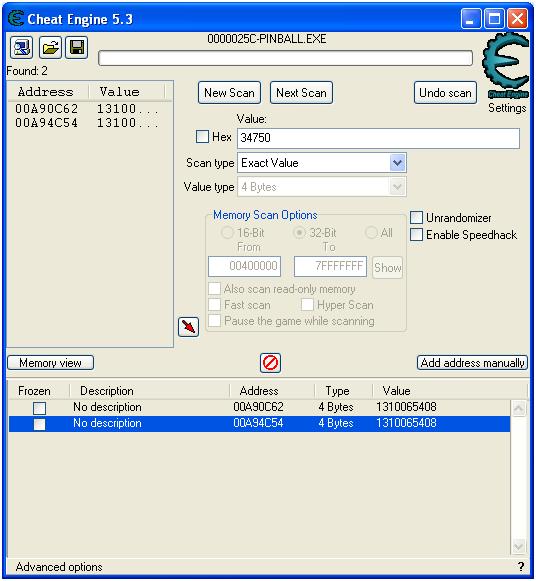This screenshot has width=536, height=581.
Task: Click the Value input field with 34750
Action: coord(378,138)
